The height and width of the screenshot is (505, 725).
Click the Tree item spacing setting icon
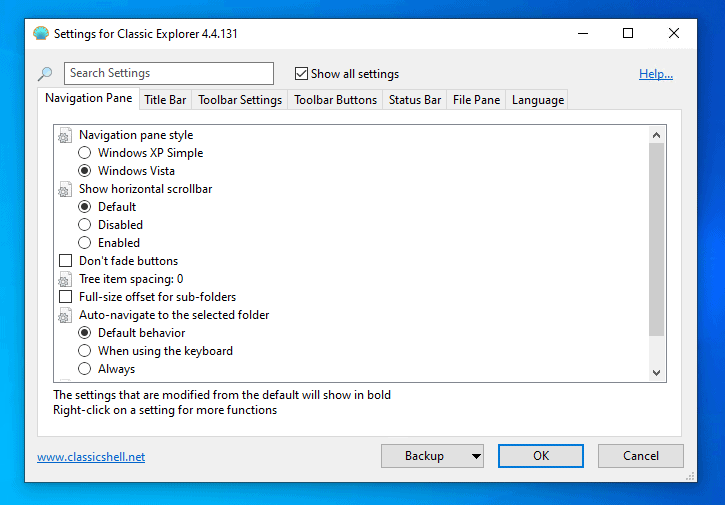coord(65,279)
